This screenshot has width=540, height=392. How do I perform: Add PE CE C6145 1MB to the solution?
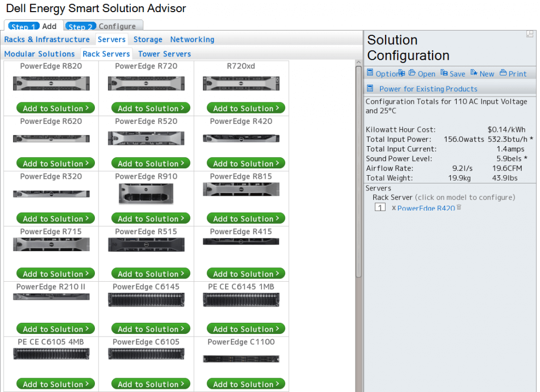tap(246, 329)
